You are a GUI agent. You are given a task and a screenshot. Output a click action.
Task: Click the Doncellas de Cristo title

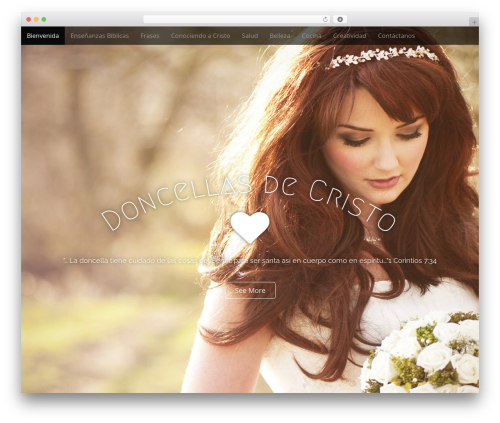pyautogui.click(x=249, y=203)
